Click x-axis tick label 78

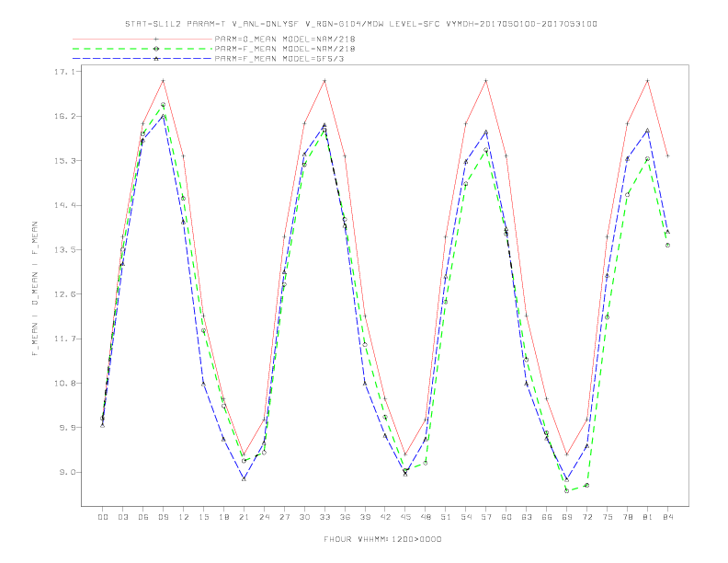[x=628, y=517]
